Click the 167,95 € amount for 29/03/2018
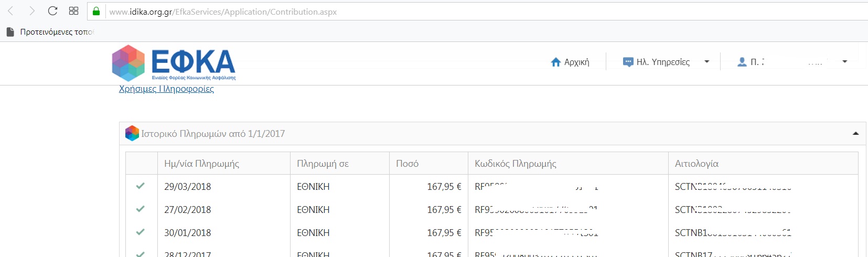The height and width of the screenshot is (257, 868). 444,187
